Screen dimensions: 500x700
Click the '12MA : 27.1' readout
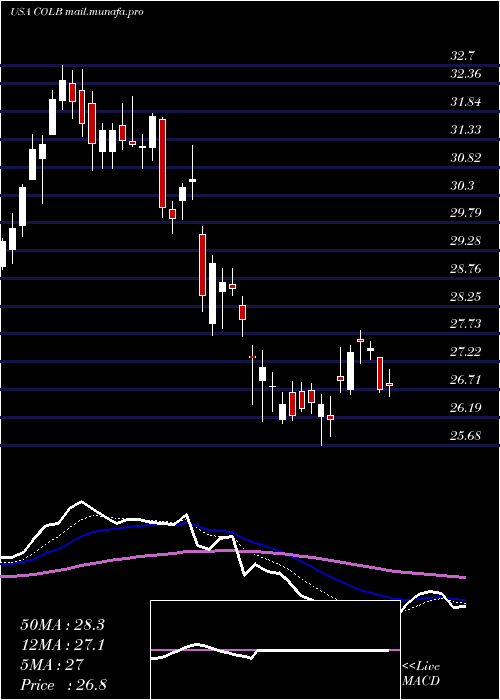(62, 645)
